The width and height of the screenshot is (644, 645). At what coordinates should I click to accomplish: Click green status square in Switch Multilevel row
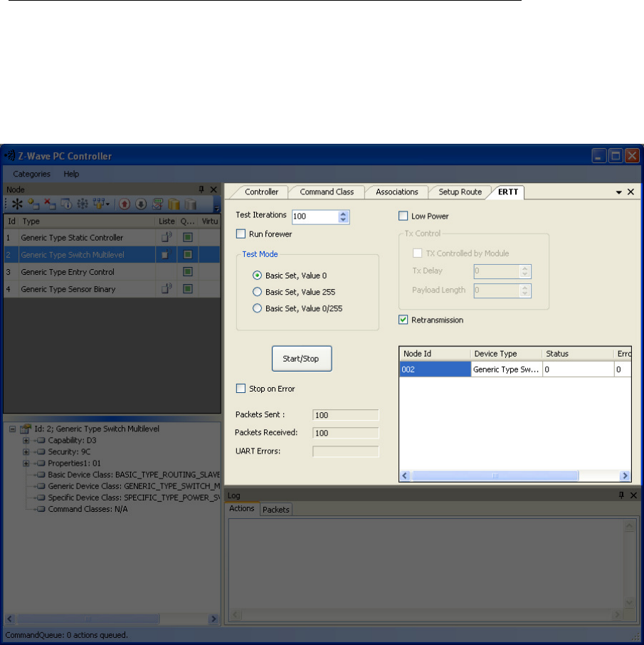(x=188, y=254)
